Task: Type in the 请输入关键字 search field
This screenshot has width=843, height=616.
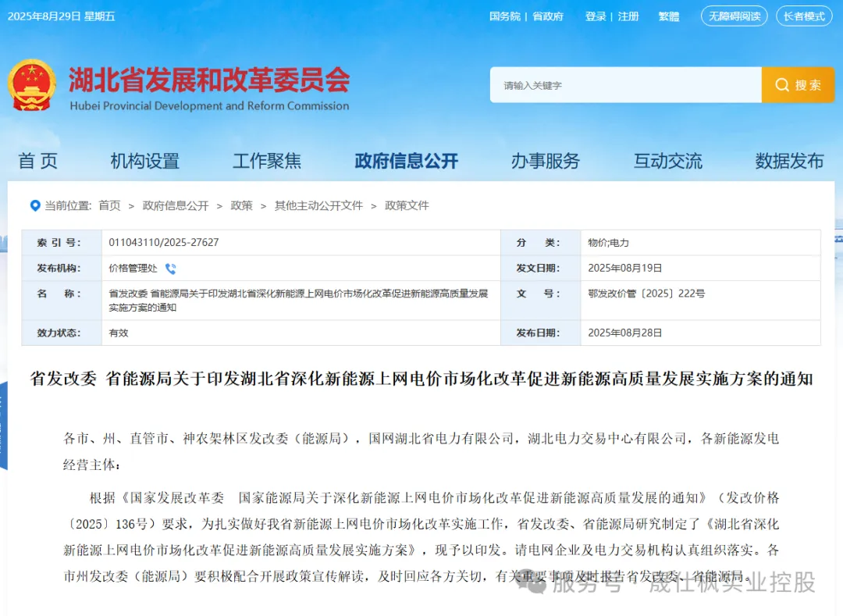Action: coord(624,85)
